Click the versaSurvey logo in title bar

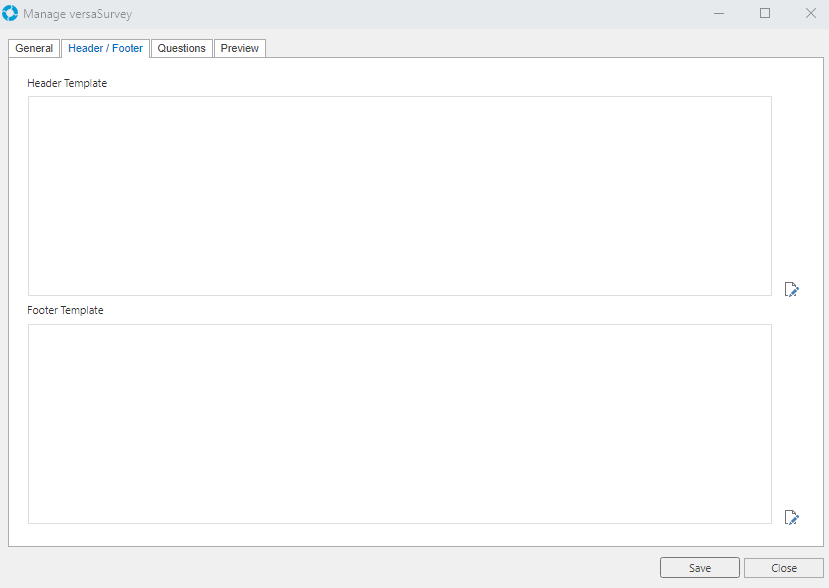coord(11,14)
